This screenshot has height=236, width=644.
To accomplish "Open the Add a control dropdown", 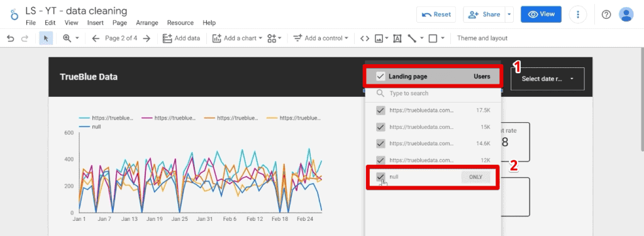I will [321, 38].
